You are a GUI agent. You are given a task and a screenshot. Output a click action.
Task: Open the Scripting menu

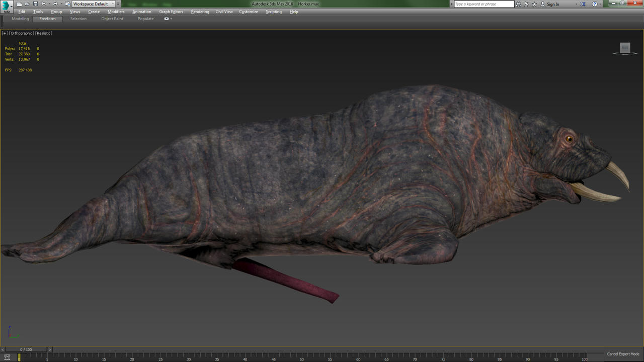pyautogui.click(x=274, y=12)
